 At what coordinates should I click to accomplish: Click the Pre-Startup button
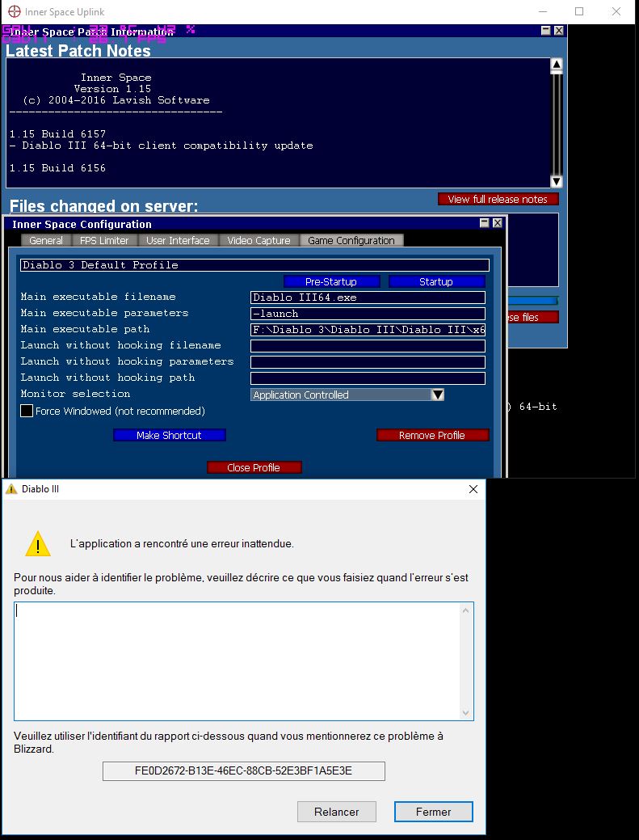click(x=331, y=282)
